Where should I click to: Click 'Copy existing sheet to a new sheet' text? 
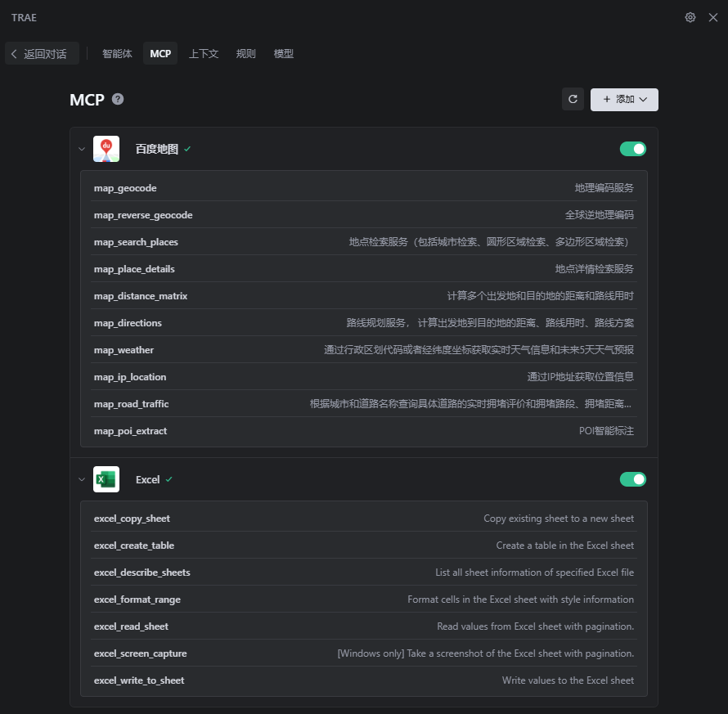(x=559, y=518)
